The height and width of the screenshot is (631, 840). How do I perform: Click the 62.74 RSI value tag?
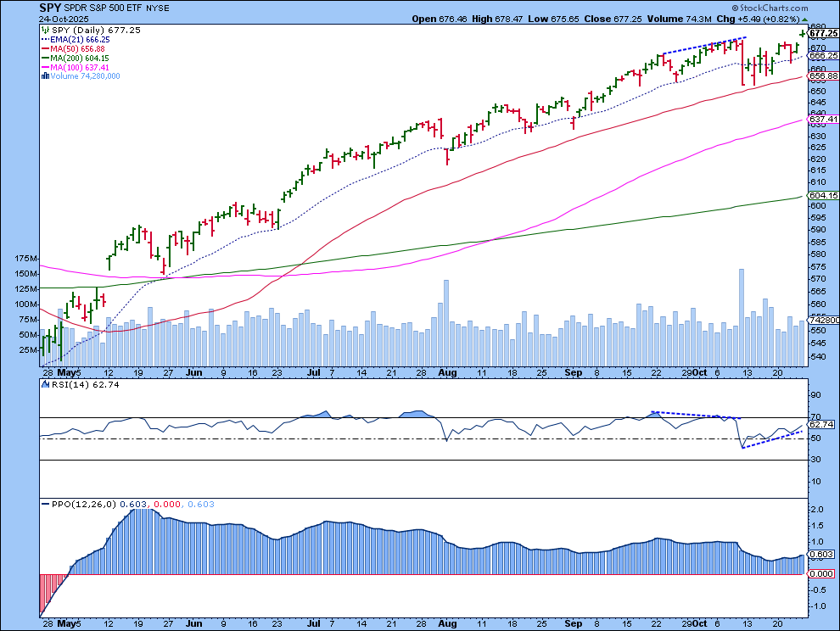(x=820, y=424)
